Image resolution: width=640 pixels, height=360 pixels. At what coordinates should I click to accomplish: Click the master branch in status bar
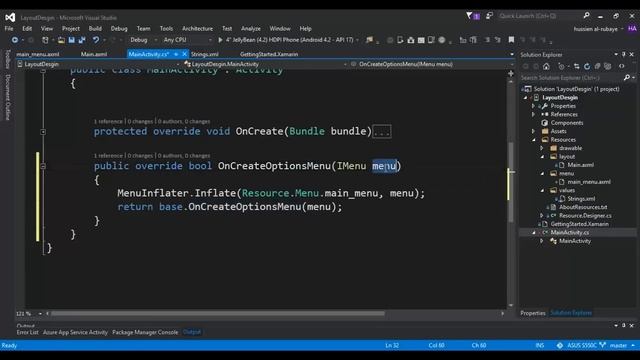point(618,345)
